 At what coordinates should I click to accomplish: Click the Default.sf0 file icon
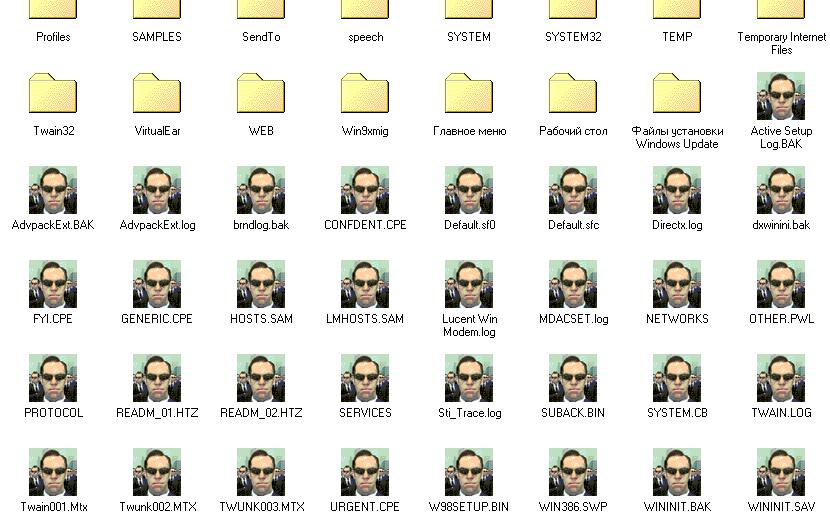click(x=469, y=190)
